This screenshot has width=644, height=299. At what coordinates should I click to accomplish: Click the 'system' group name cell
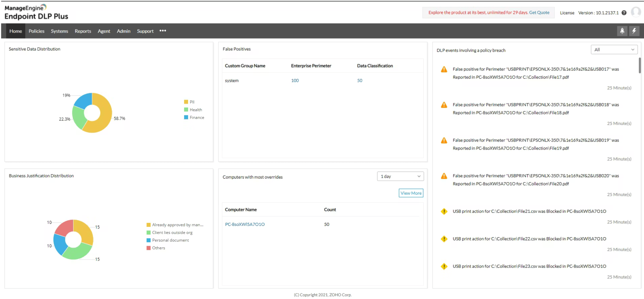click(x=232, y=80)
